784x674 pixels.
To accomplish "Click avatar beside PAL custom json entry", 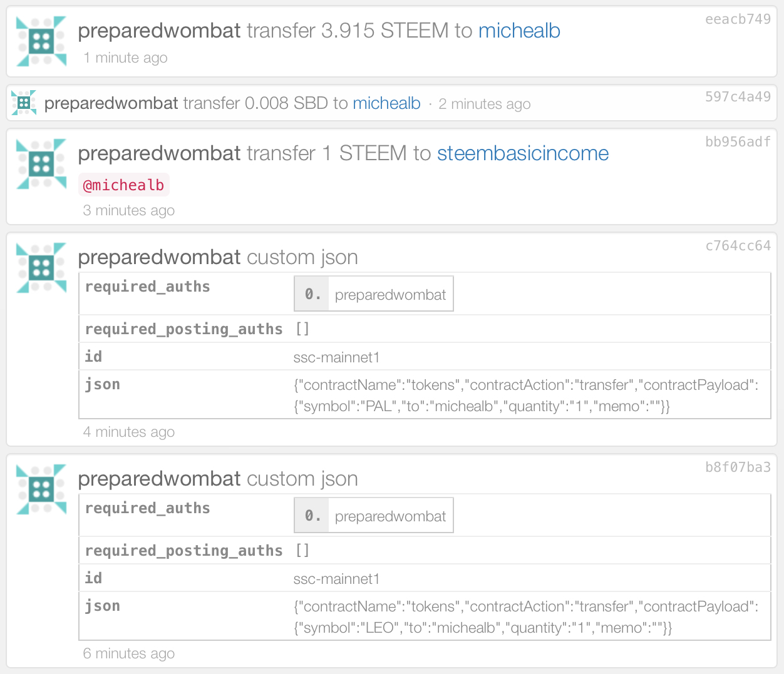I will pyautogui.click(x=41, y=268).
